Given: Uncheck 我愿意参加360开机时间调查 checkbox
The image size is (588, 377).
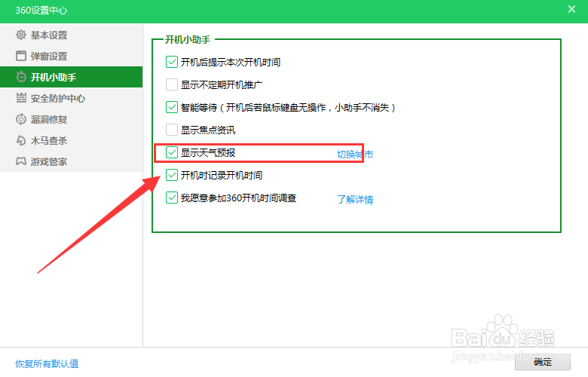Looking at the screenshot, I should click(172, 198).
